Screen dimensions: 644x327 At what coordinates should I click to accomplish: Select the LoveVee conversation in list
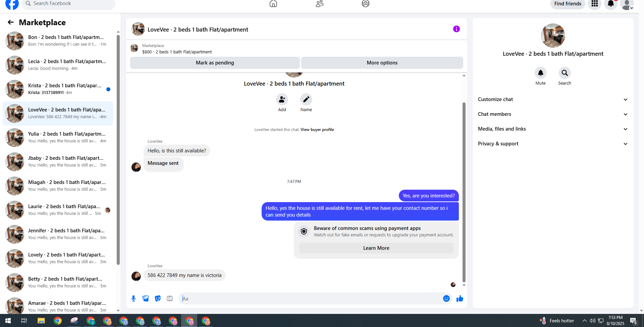point(58,113)
